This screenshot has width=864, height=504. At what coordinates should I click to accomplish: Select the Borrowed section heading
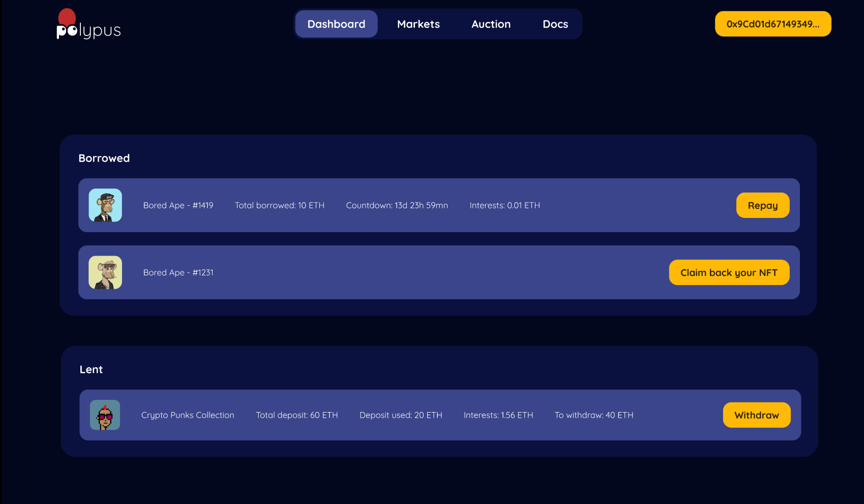pyautogui.click(x=104, y=158)
